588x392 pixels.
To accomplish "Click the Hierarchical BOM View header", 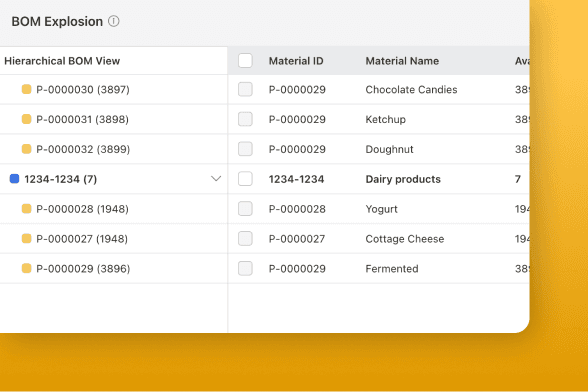I will (62, 61).
